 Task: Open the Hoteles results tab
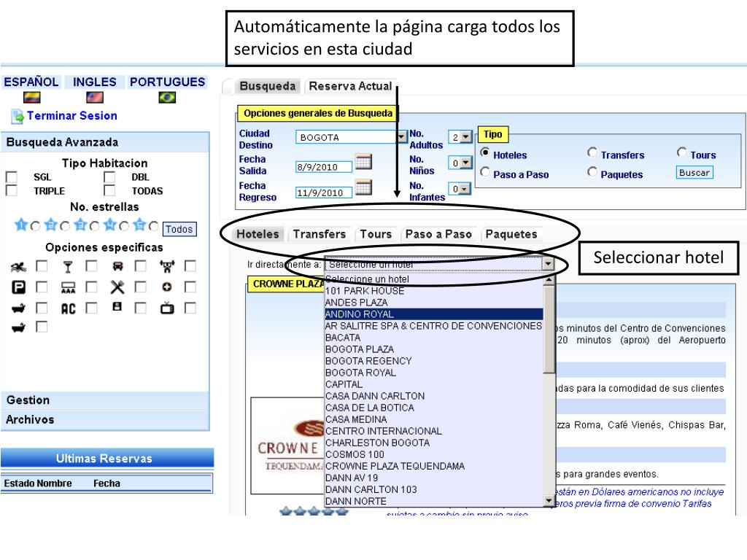click(258, 234)
